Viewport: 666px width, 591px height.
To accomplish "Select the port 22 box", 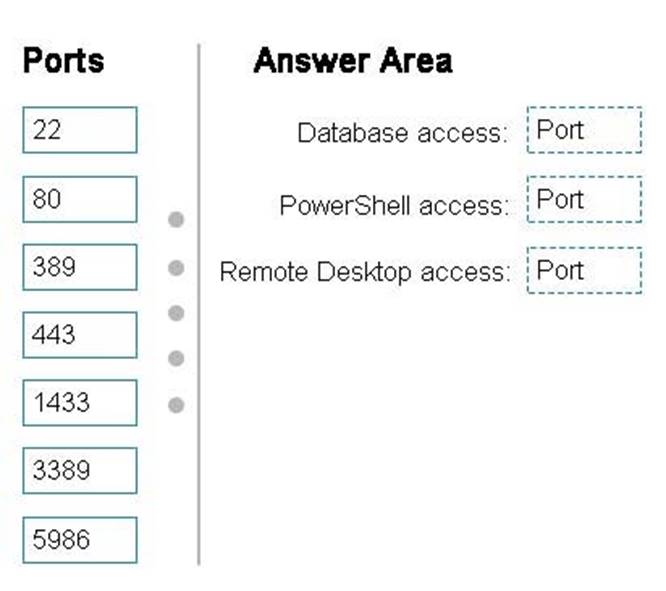I will (79, 130).
